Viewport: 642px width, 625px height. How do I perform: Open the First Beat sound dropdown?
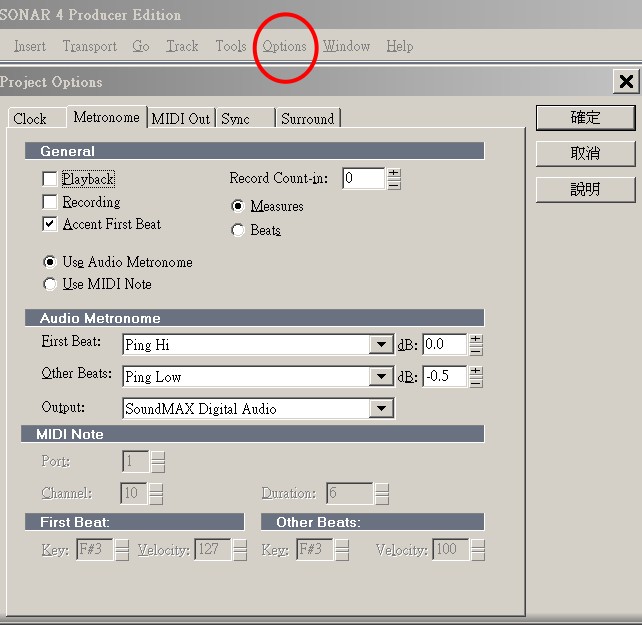click(381, 345)
